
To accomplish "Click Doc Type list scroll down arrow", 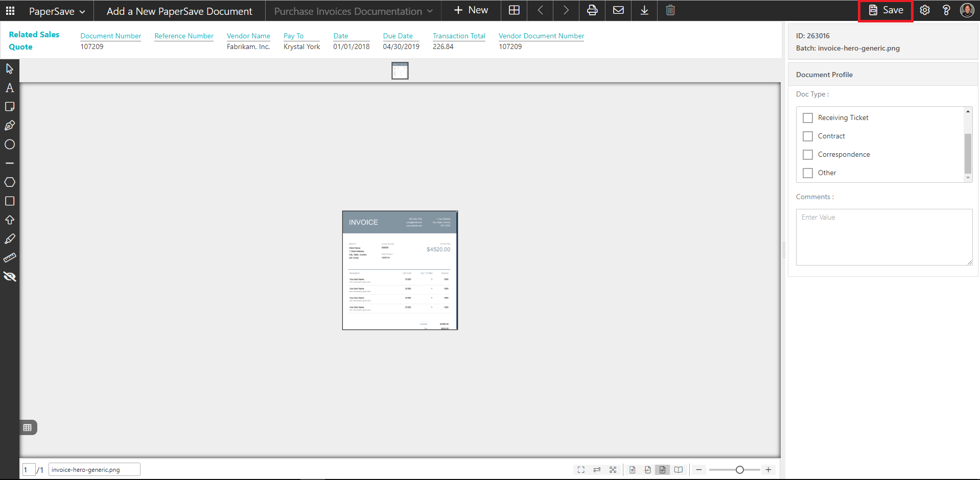I will pyautogui.click(x=968, y=178).
